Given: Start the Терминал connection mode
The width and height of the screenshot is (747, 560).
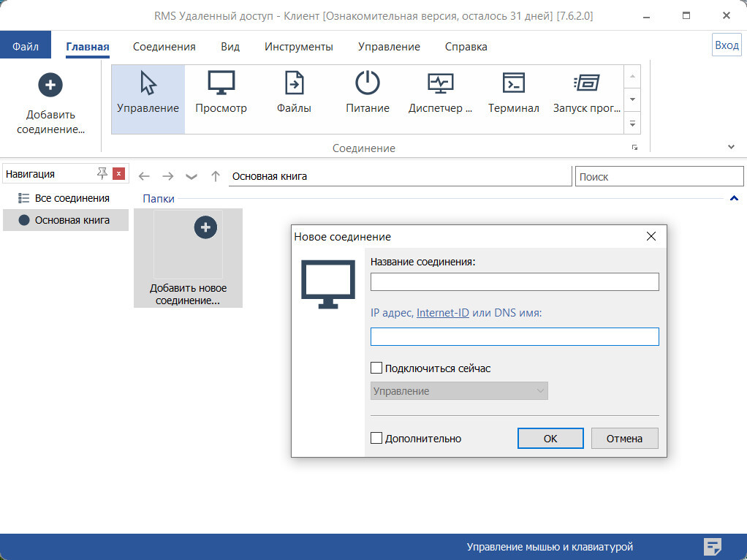Looking at the screenshot, I should point(514,99).
